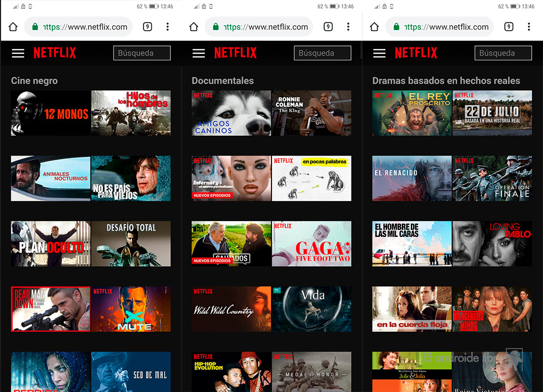Click the Búsqueda field on Cine negro screen
The width and height of the screenshot is (543, 392).
coord(142,53)
